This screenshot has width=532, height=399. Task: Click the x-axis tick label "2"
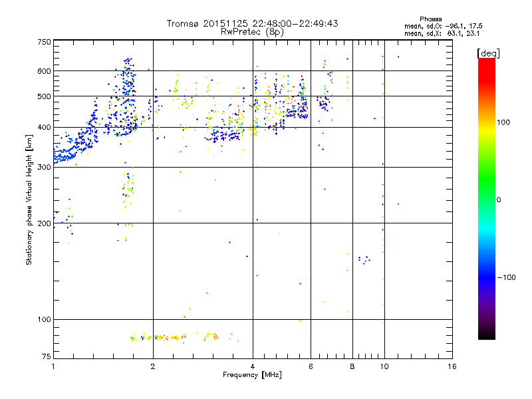153,366
